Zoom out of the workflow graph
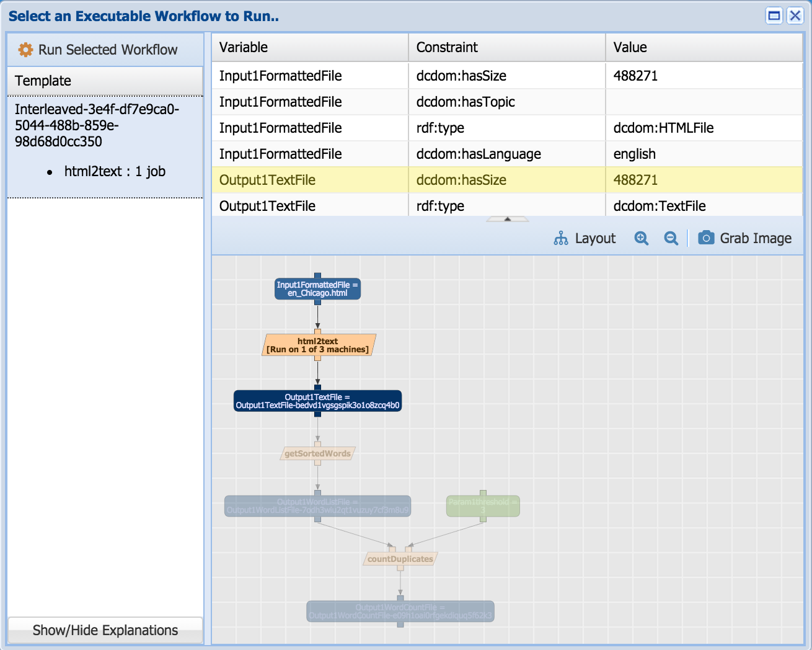 tap(671, 238)
